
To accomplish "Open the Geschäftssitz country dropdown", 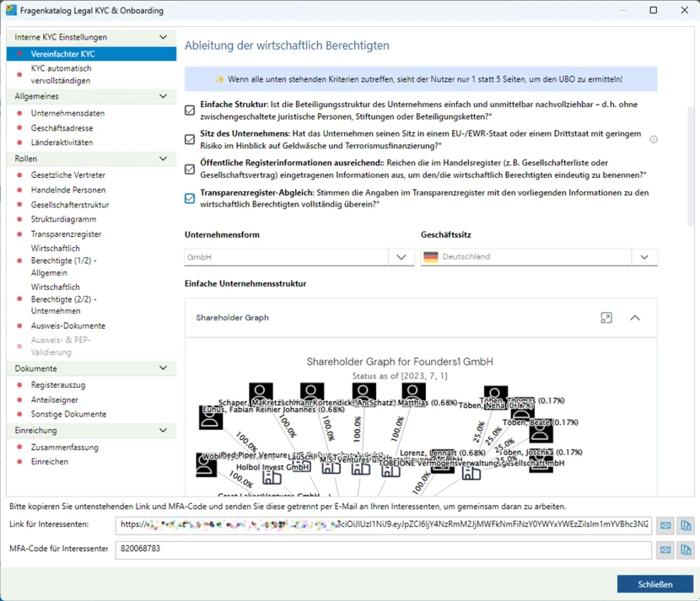I will [x=644, y=257].
